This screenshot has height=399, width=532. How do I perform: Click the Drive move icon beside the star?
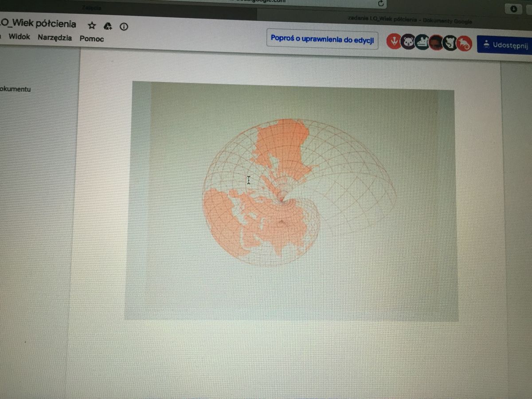pos(108,26)
